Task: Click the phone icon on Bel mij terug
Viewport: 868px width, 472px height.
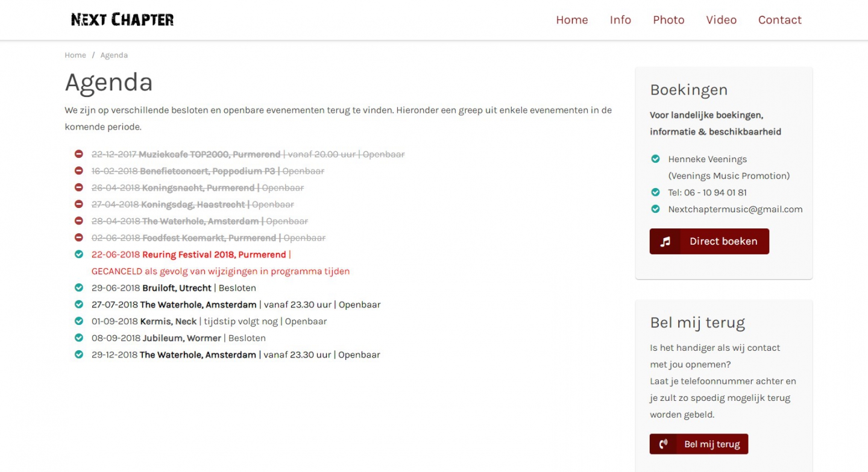Action: click(x=664, y=444)
